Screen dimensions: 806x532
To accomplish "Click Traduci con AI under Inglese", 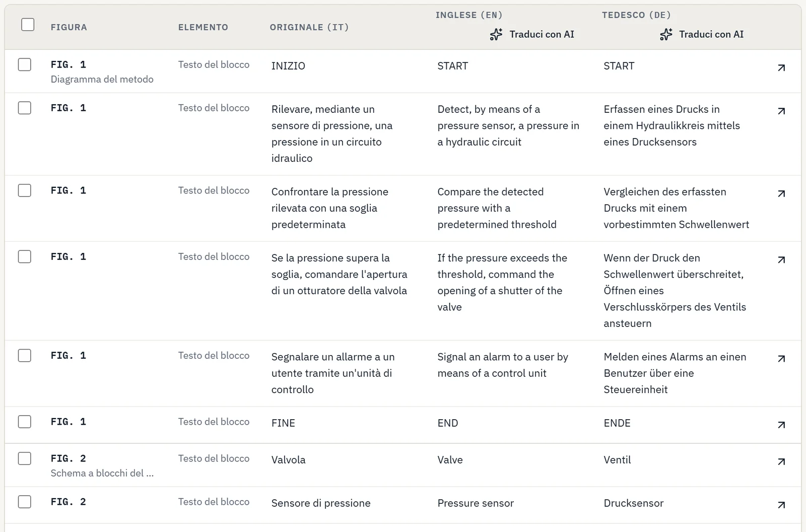I will (532, 34).
